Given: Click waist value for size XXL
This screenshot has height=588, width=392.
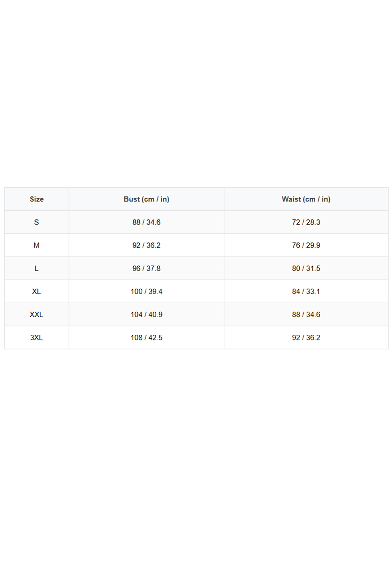Looking at the screenshot, I should 306,315.
